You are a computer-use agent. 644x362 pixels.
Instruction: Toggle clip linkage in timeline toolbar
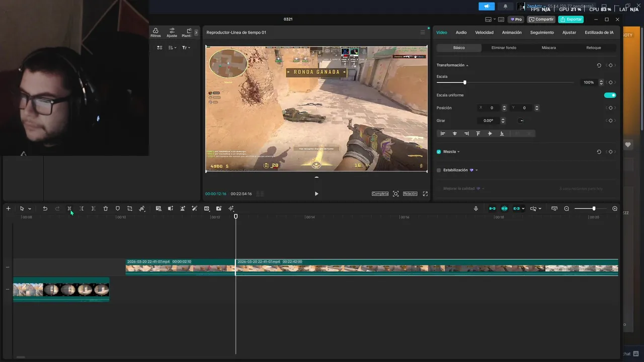pos(516,209)
